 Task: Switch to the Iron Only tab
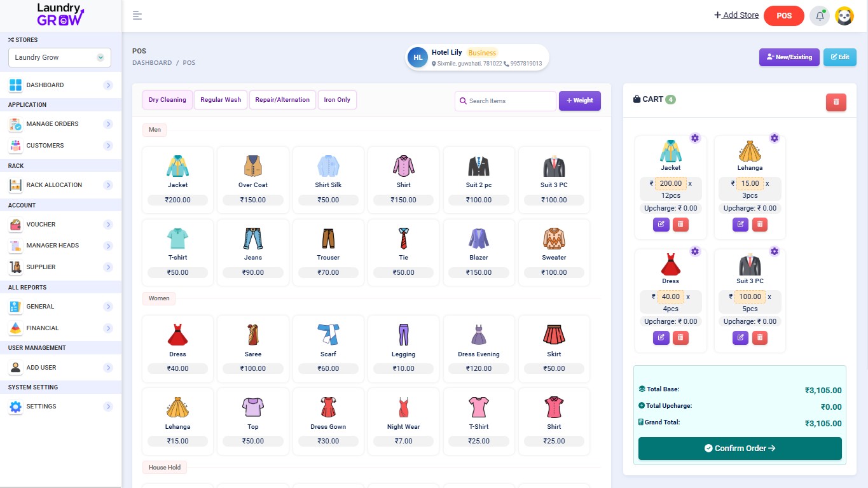(x=337, y=100)
